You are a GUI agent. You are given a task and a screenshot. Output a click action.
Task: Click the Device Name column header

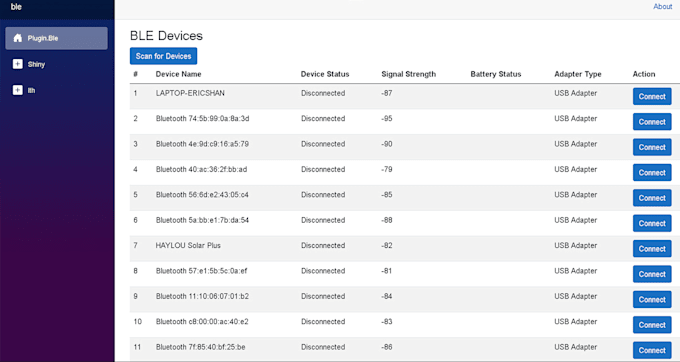178,74
